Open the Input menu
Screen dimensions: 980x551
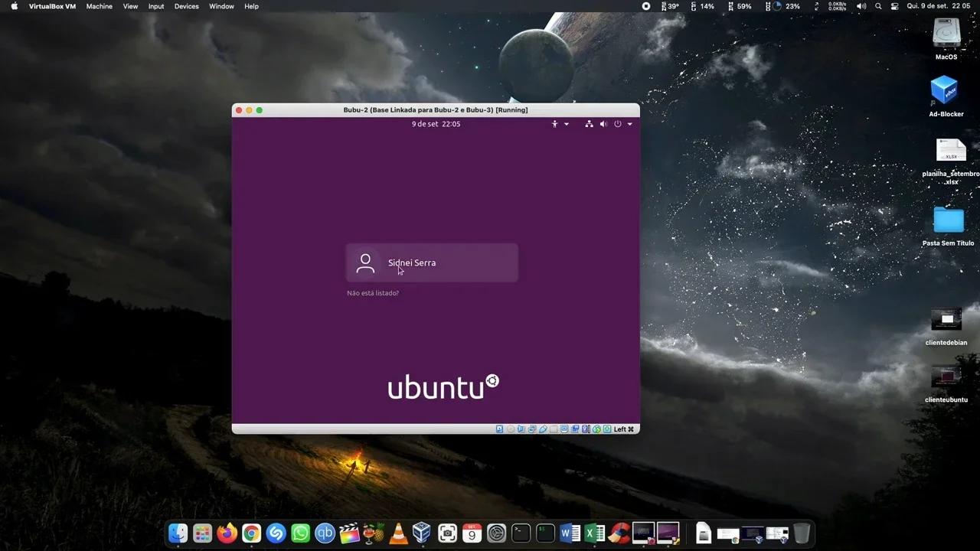point(156,6)
